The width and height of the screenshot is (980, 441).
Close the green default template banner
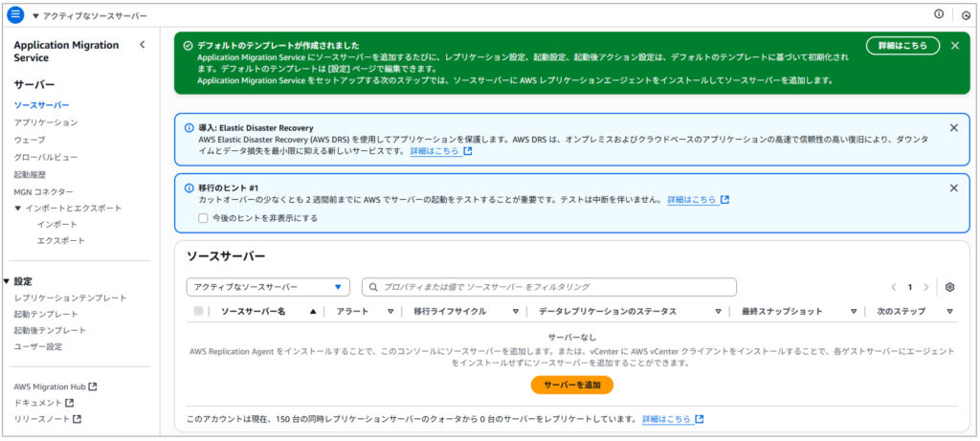click(x=954, y=45)
